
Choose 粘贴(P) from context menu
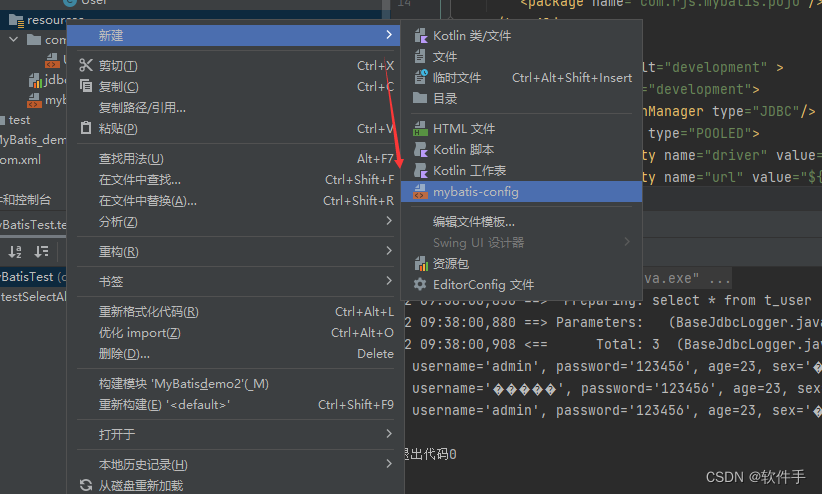236,128
